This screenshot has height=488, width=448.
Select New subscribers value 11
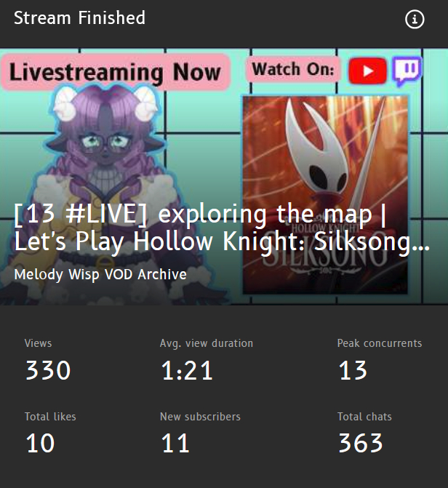point(175,443)
